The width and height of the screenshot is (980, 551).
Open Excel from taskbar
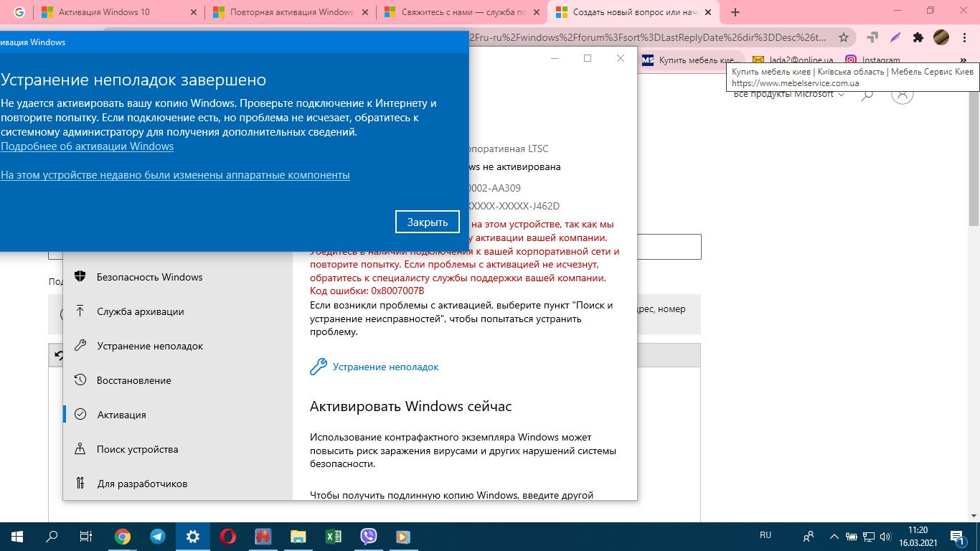pos(333,536)
